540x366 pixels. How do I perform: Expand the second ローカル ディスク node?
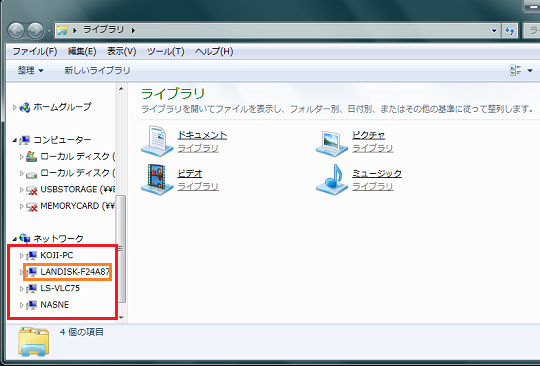21,174
